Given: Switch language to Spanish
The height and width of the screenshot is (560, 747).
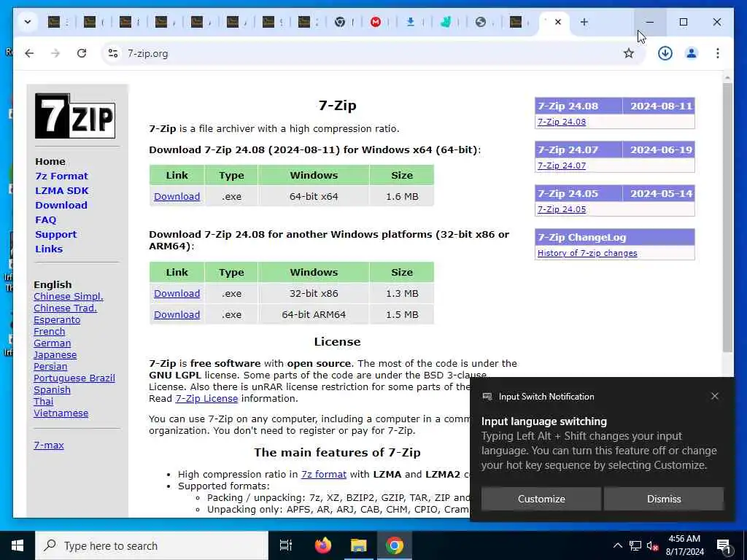Looking at the screenshot, I should [52, 390].
